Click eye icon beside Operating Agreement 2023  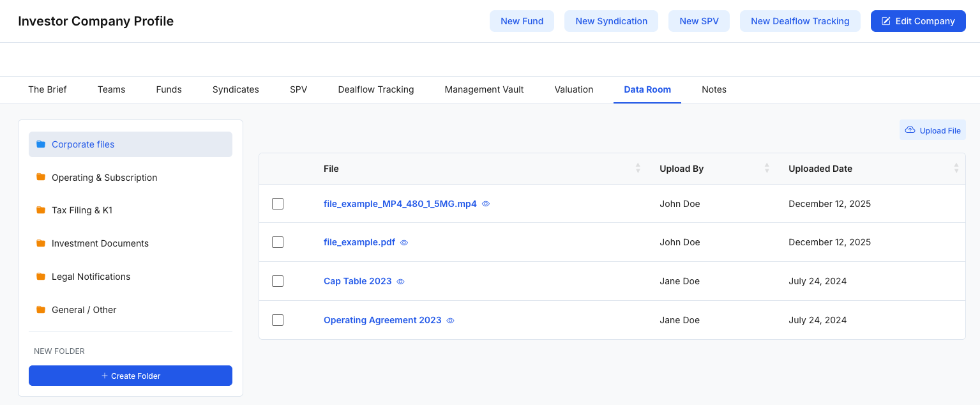[x=451, y=321]
